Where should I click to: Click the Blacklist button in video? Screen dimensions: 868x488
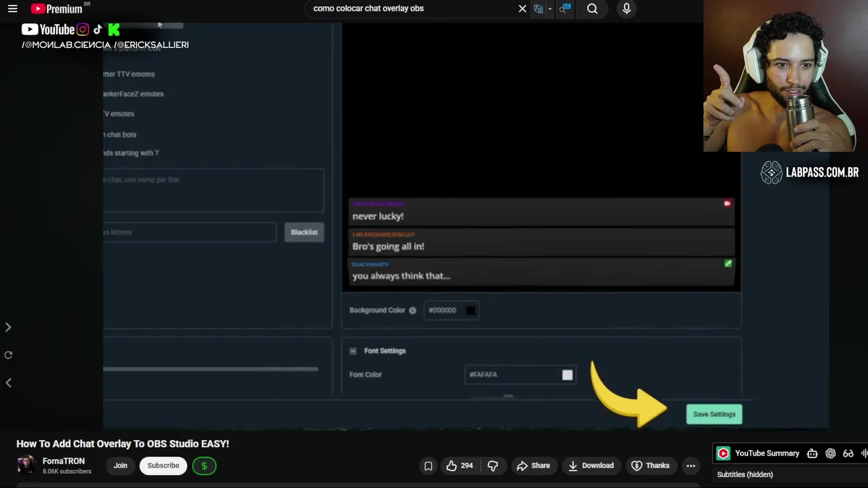(304, 232)
